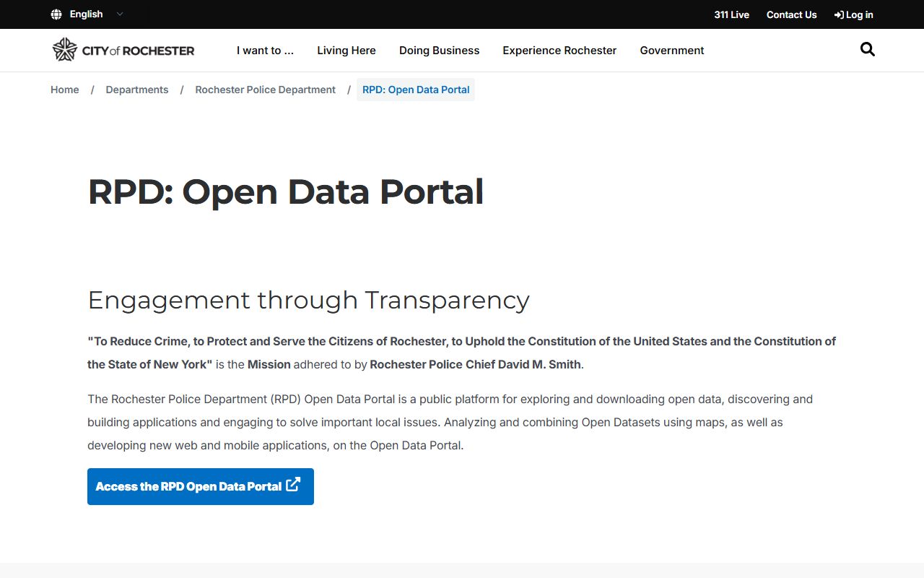Image resolution: width=924 pixels, height=578 pixels.
Task: Click Access the RPD Open Data Portal button
Action: click(x=201, y=486)
